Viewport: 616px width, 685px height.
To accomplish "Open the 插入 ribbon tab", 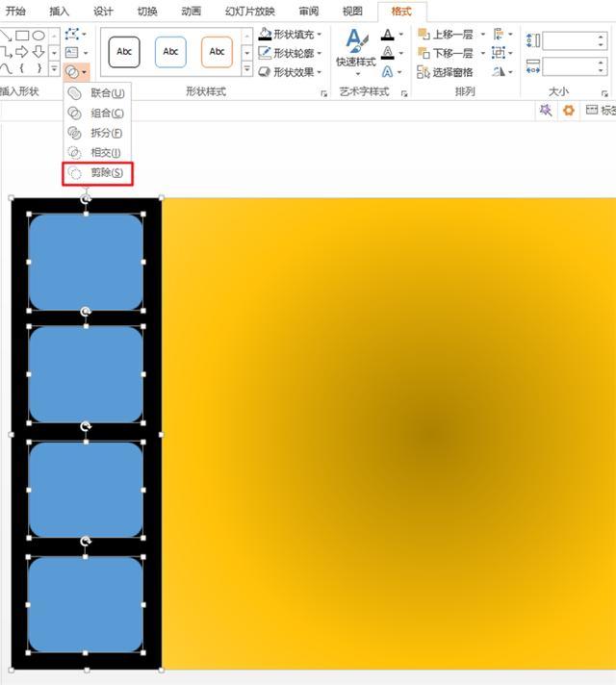I will [x=59, y=11].
